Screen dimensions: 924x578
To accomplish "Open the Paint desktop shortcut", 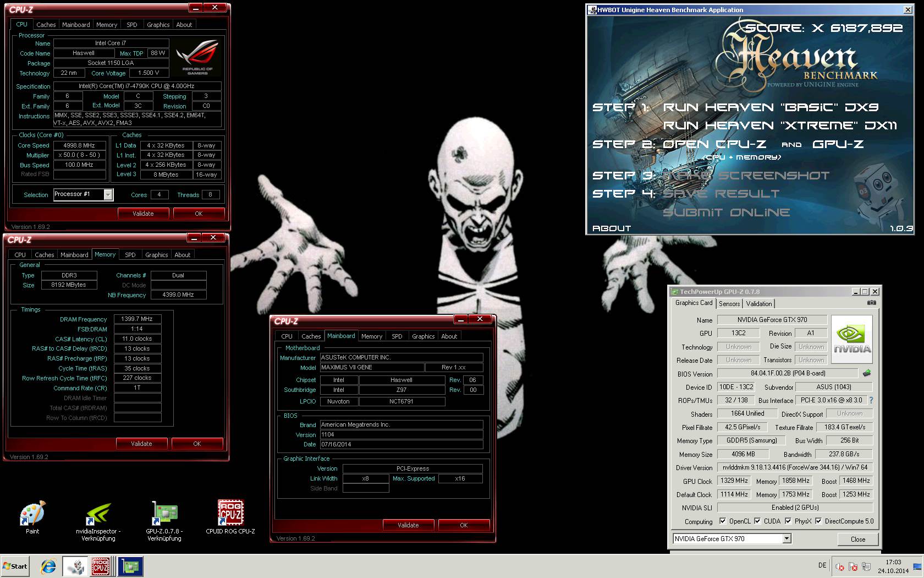I will pyautogui.click(x=32, y=517).
